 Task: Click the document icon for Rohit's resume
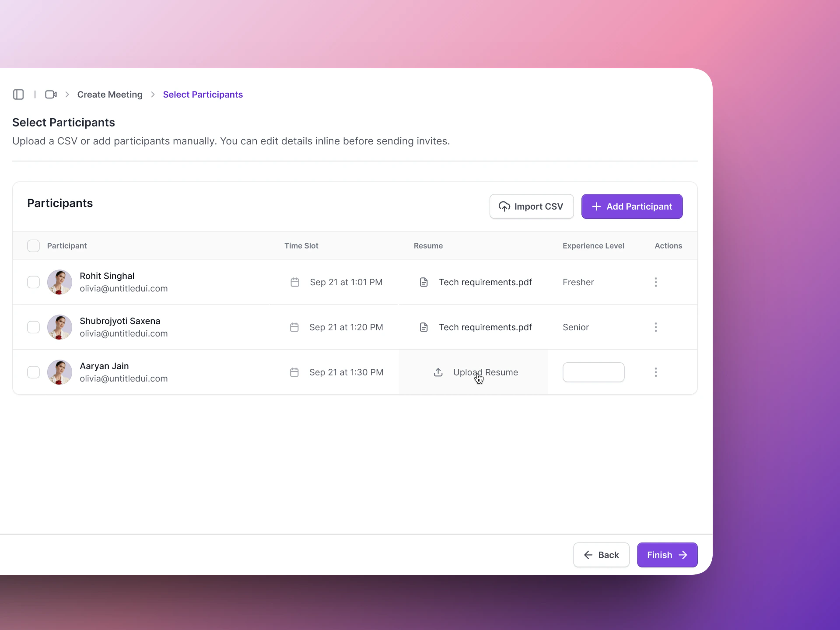coord(423,282)
